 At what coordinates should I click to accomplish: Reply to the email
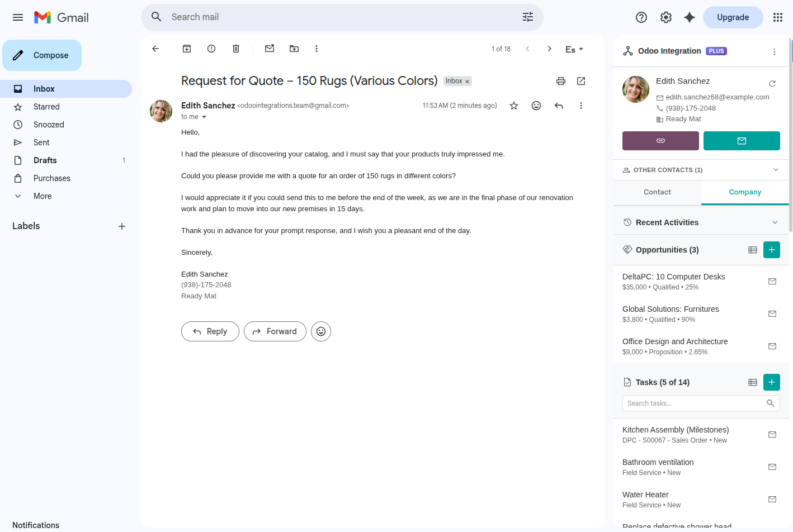click(210, 331)
